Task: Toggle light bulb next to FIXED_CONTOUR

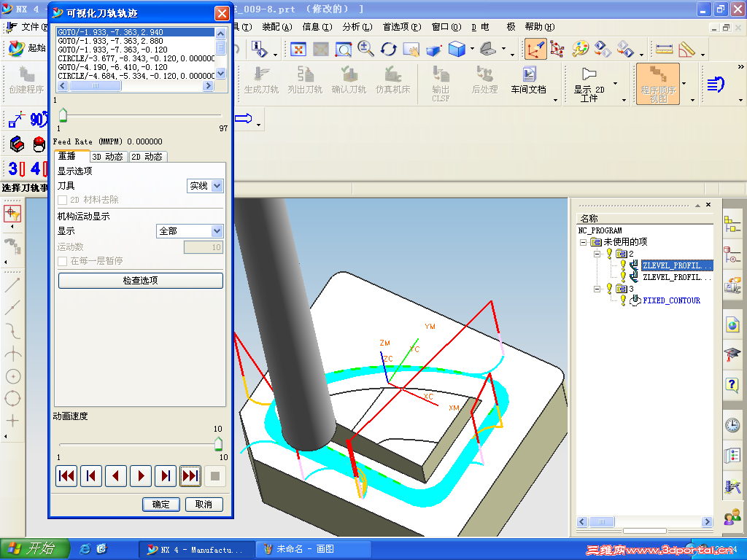Action: (x=623, y=300)
